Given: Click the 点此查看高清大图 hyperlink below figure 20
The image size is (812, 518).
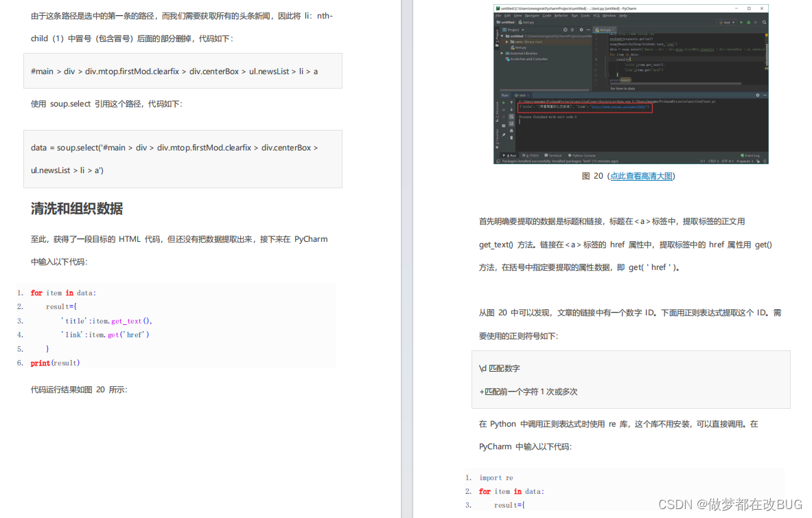Looking at the screenshot, I should 642,176.
